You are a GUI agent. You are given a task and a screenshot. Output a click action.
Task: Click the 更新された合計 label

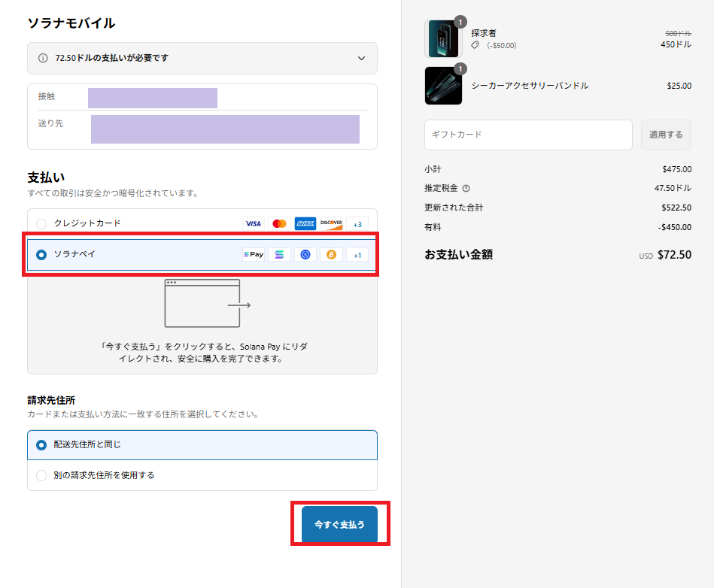(x=454, y=208)
